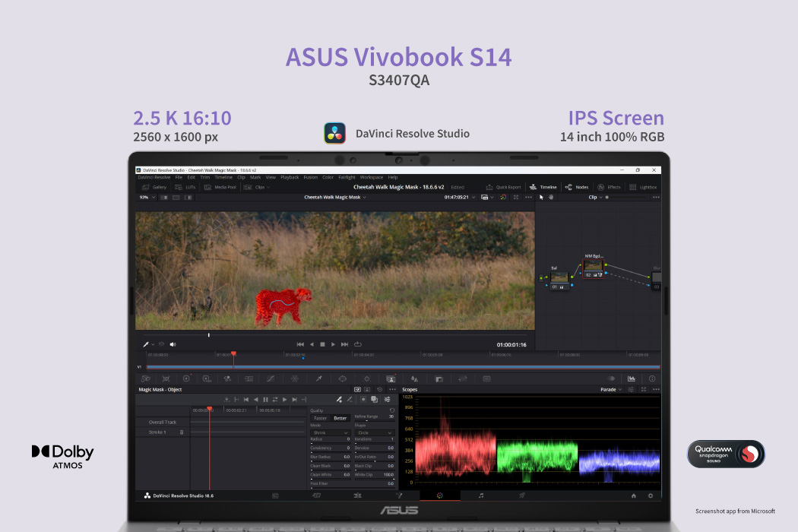Open Project Settings gear icon
The image size is (798, 532).
651,496
